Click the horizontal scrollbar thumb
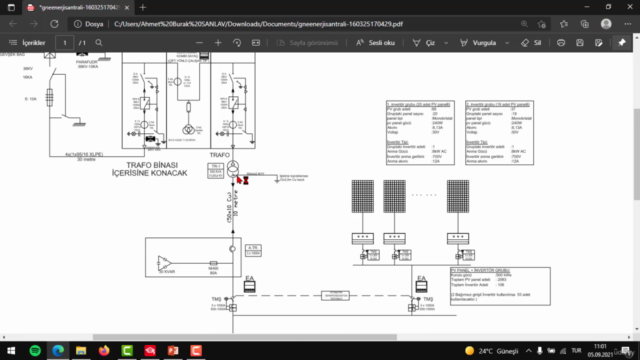Screen dimensions: 640x360 tap(245, 337)
